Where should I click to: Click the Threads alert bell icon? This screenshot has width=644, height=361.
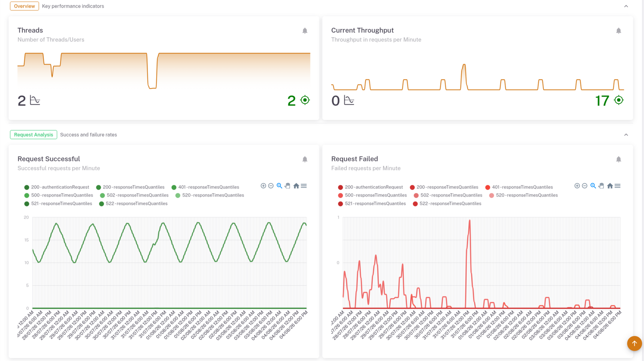coord(305,31)
